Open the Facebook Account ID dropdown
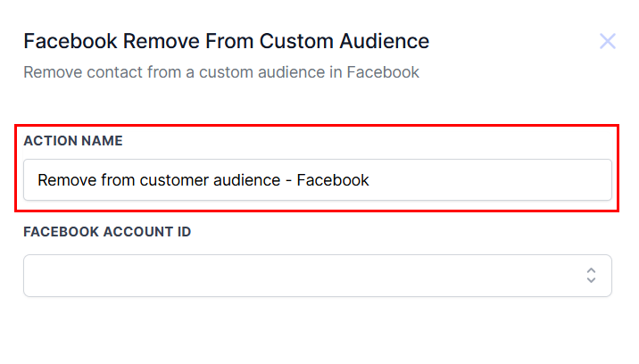Screen dimensions: 639x364 click(317, 276)
